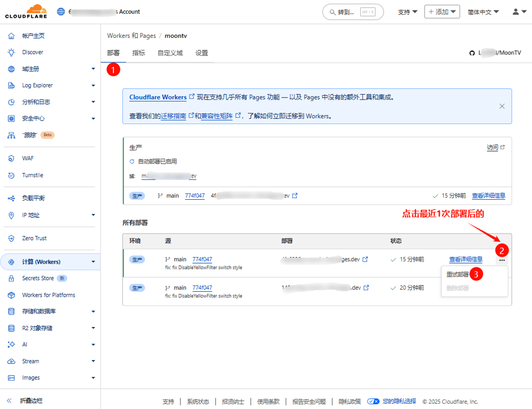This screenshot has height=409, width=532.
Task: Open the 支持 dropdown in header
Action: [408, 12]
